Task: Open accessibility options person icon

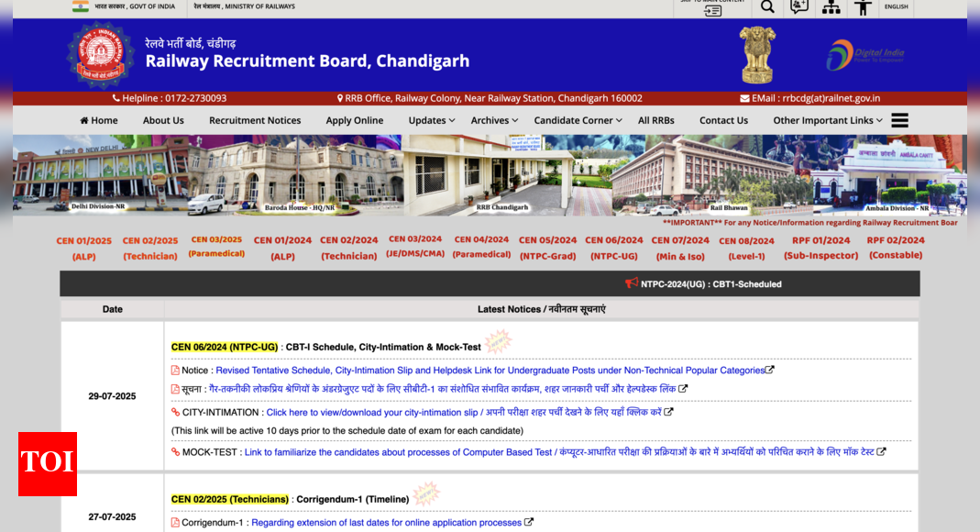Action: 863,7
